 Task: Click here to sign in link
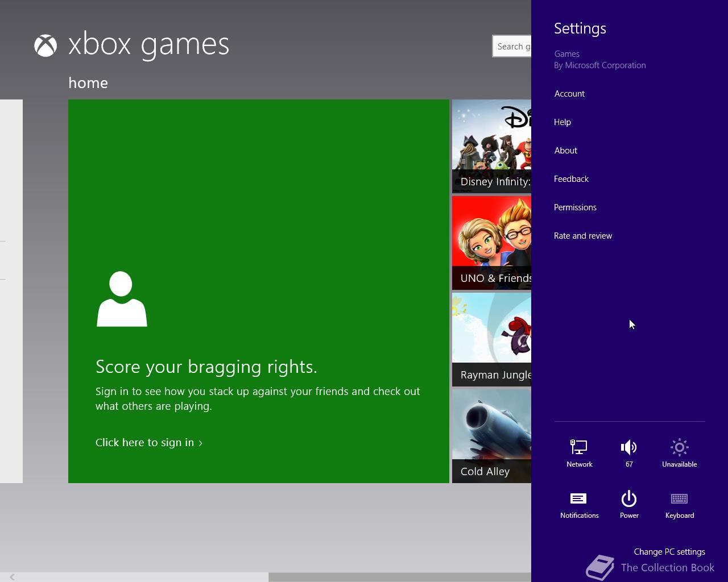pyautogui.click(x=149, y=442)
